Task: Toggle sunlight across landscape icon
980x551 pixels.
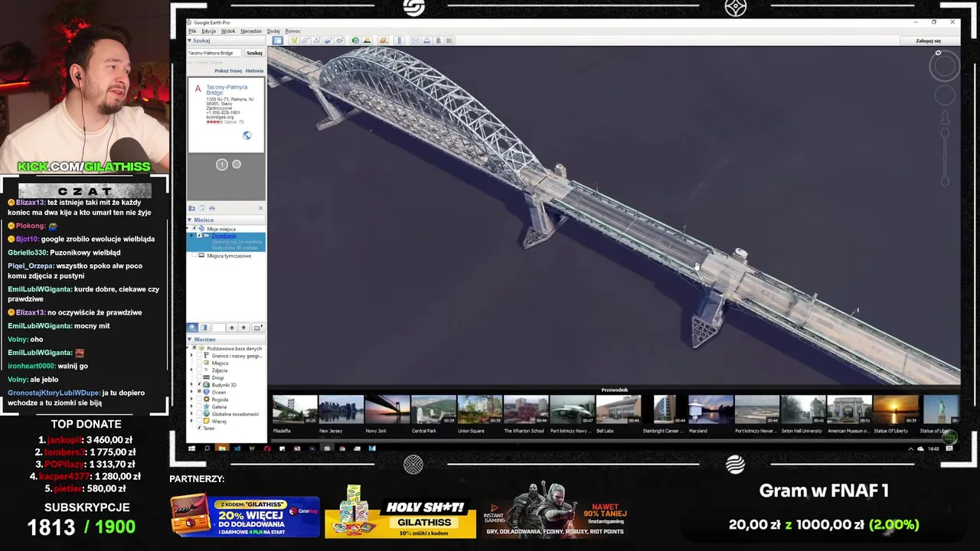Action: [367, 40]
